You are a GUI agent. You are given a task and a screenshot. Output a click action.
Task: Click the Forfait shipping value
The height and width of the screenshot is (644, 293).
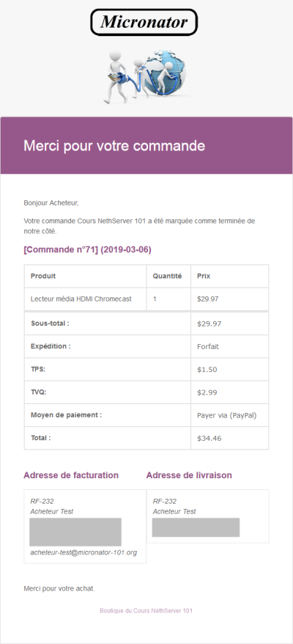[x=208, y=346]
